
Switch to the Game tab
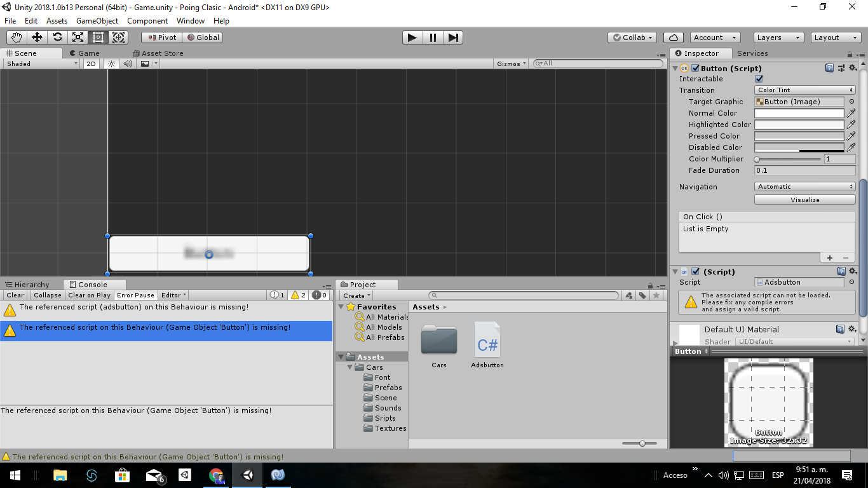pos(85,53)
